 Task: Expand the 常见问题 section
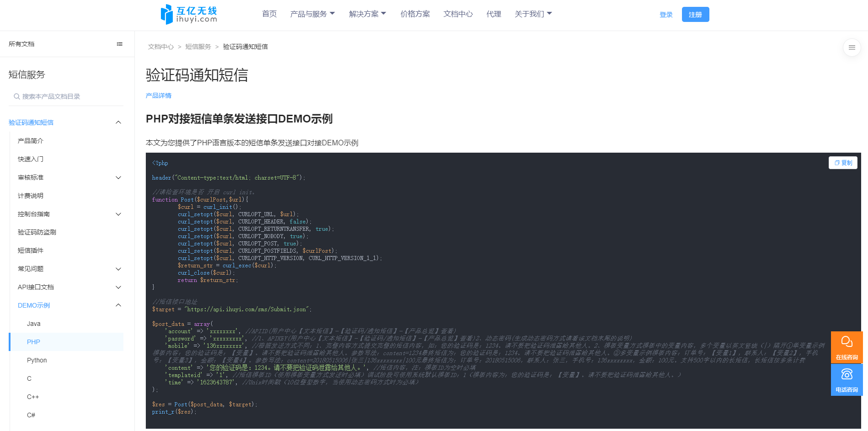[x=118, y=269]
